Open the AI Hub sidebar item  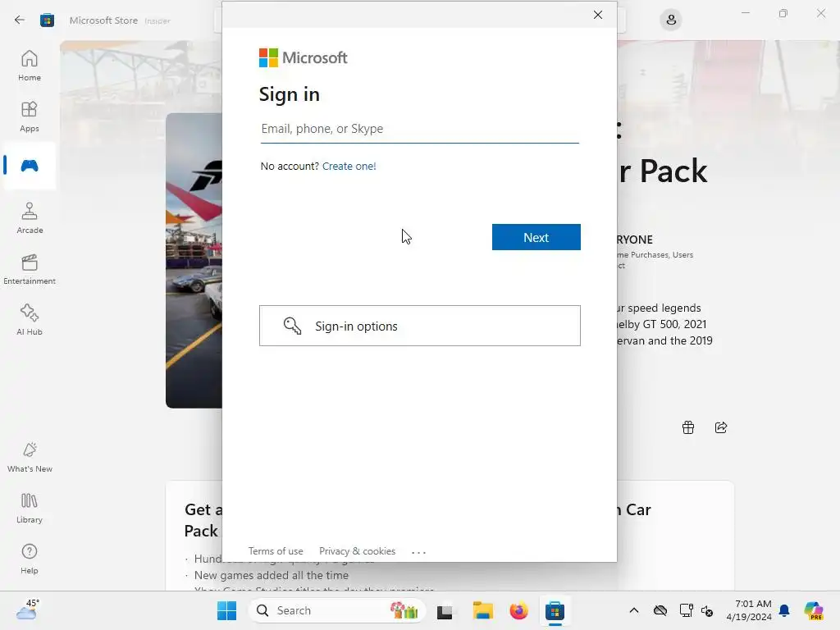(30, 320)
